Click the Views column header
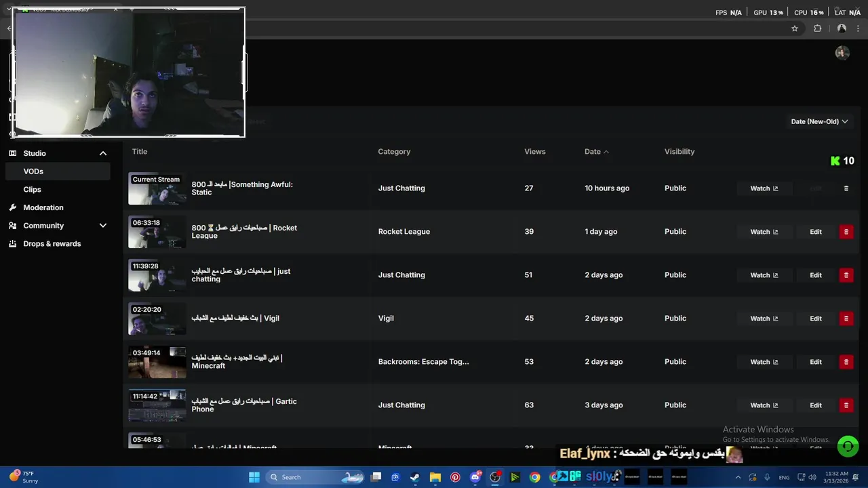 click(x=535, y=152)
